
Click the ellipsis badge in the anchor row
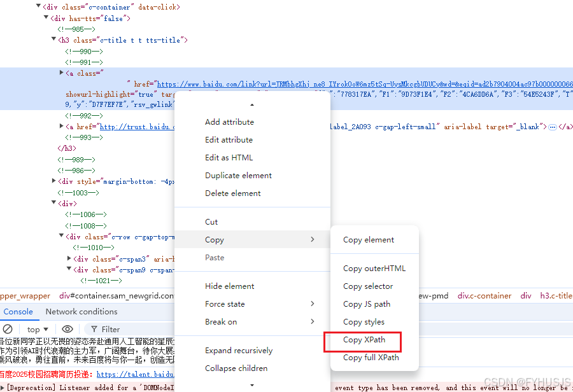553,127
